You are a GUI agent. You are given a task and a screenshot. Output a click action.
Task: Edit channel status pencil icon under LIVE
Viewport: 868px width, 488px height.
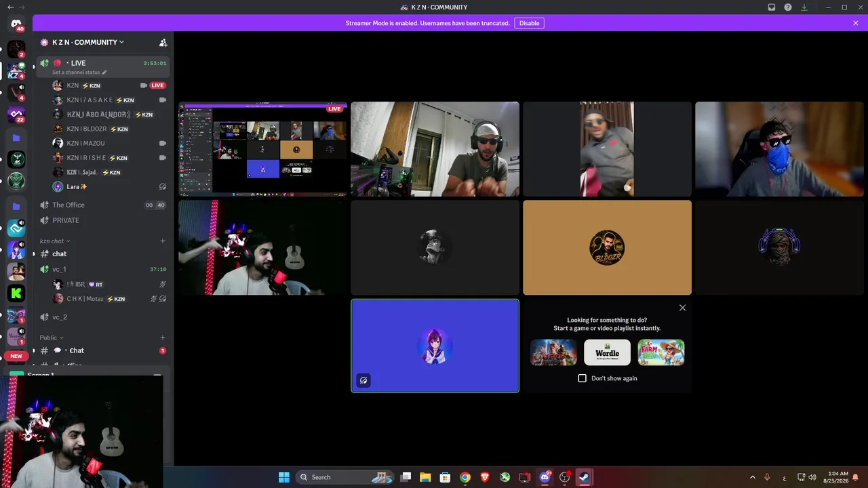(104, 73)
